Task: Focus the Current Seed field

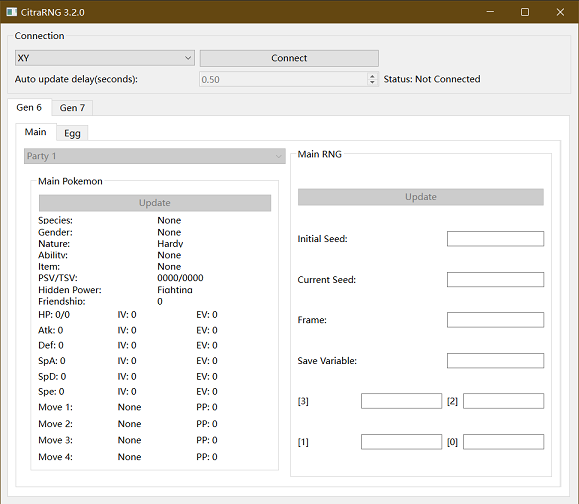Action: [x=495, y=280]
